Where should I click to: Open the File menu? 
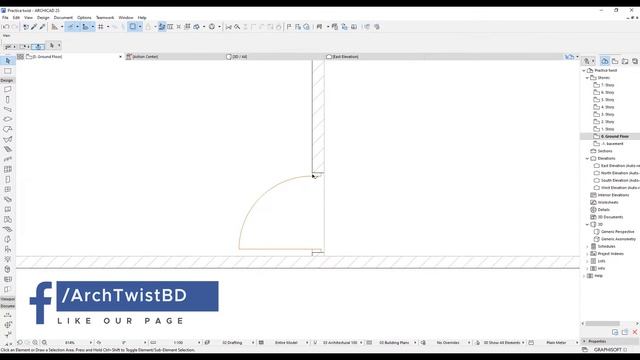pos(5,18)
